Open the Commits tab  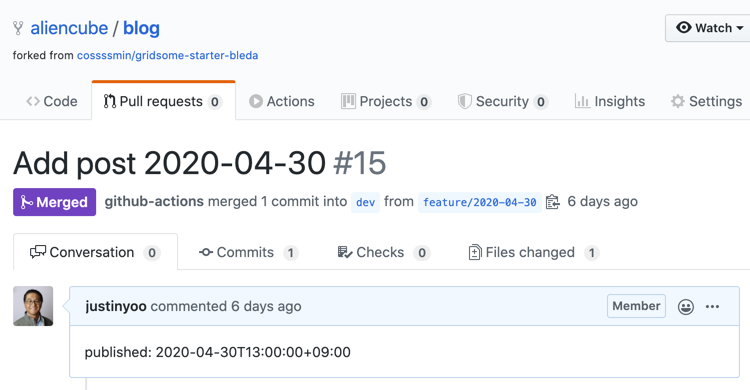click(x=249, y=252)
